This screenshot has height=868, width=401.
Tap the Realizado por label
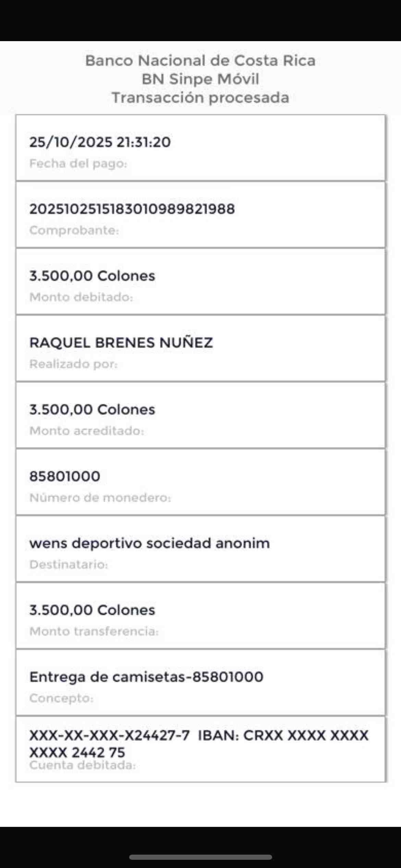(73, 364)
